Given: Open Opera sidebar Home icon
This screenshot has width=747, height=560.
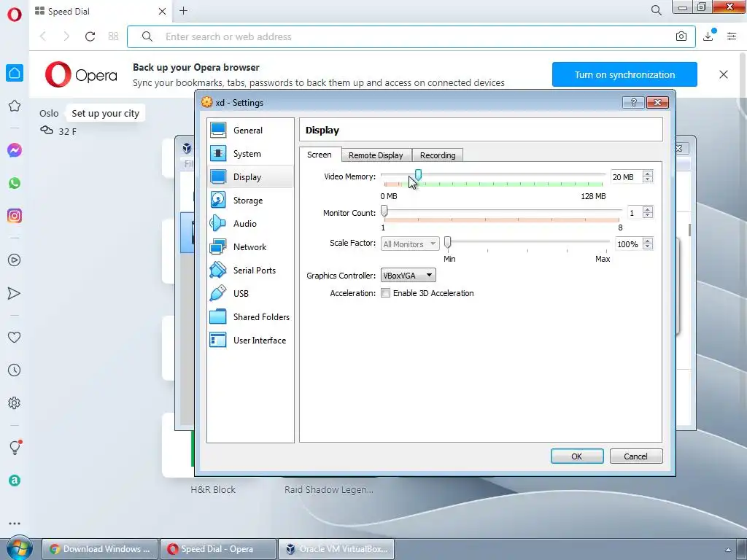Looking at the screenshot, I should (x=15, y=73).
